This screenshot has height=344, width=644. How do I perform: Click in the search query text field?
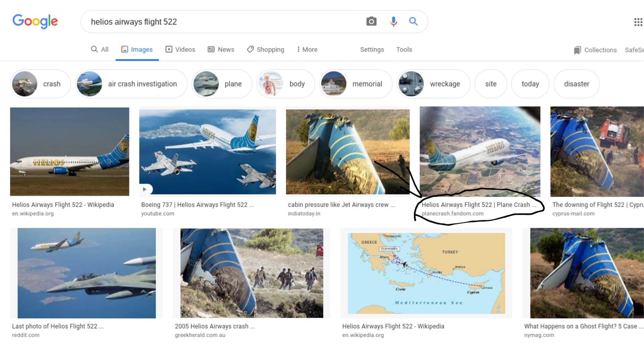[x=220, y=22]
